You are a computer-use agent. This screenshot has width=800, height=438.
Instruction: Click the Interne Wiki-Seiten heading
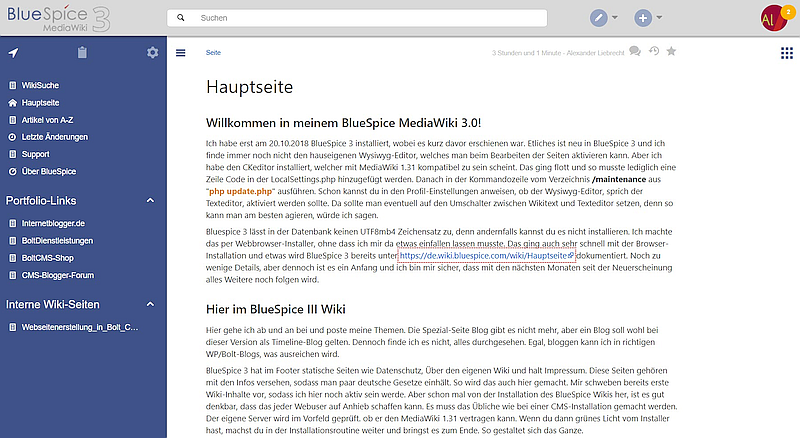53,304
